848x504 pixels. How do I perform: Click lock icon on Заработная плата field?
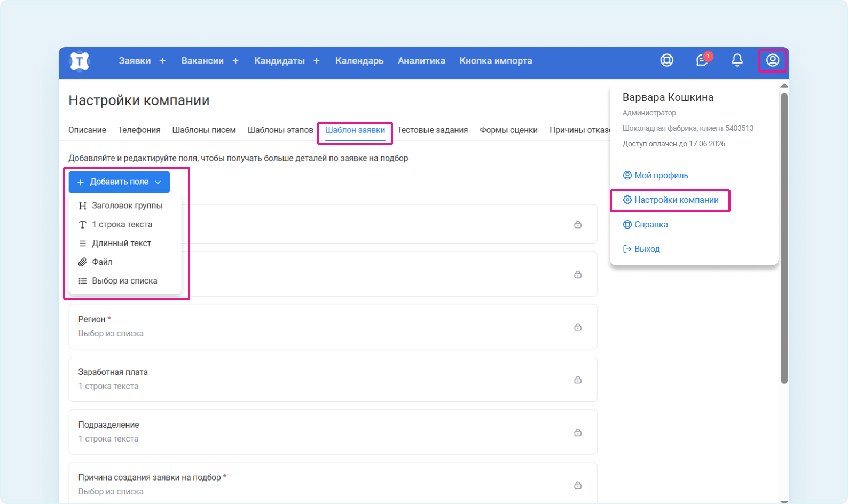pos(577,380)
